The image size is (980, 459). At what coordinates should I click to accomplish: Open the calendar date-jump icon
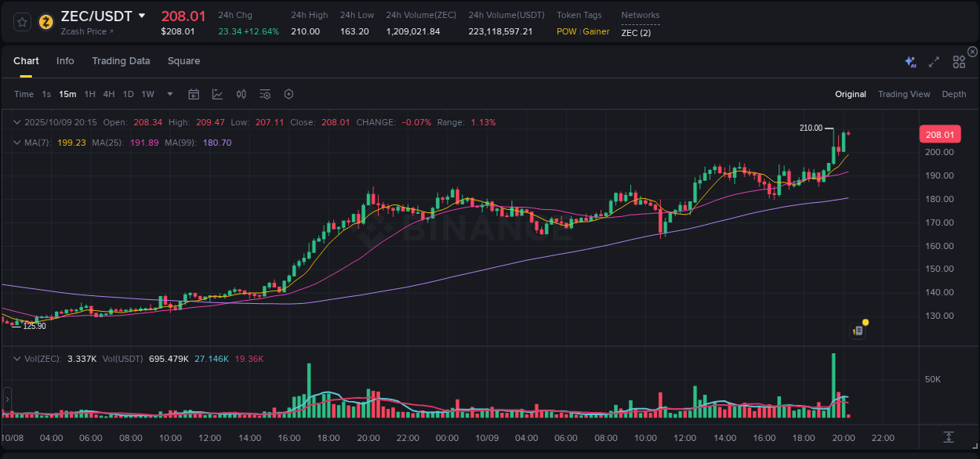click(x=194, y=94)
